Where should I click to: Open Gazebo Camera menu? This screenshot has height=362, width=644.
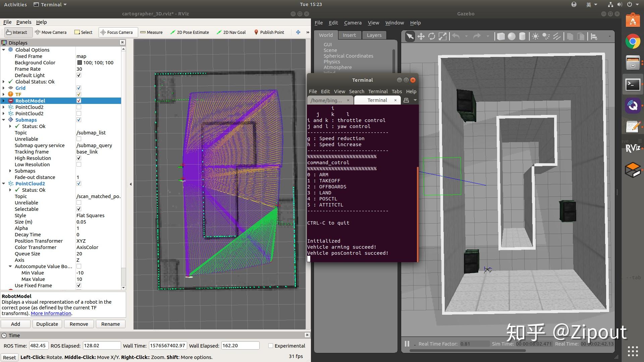pyautogui.click(x=353, y=23)
